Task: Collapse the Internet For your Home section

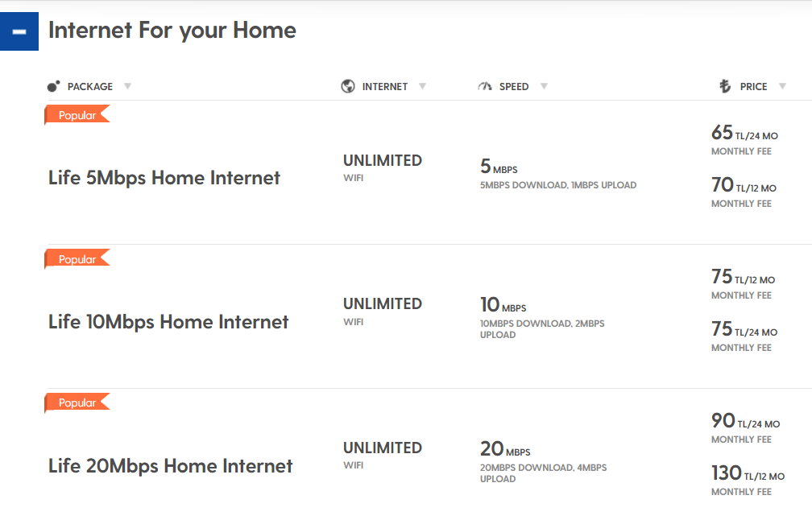Action: coord(19,31)
